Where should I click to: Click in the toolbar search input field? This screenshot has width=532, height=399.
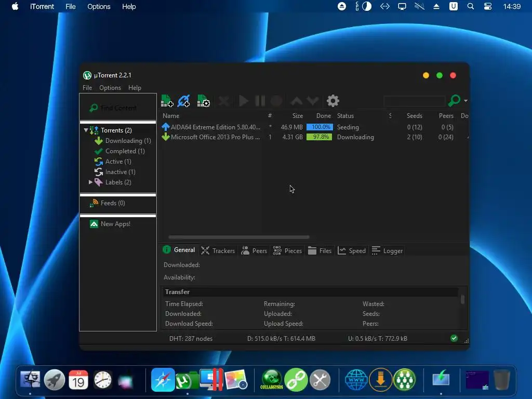pyautogui.click(x=414, y=101)
